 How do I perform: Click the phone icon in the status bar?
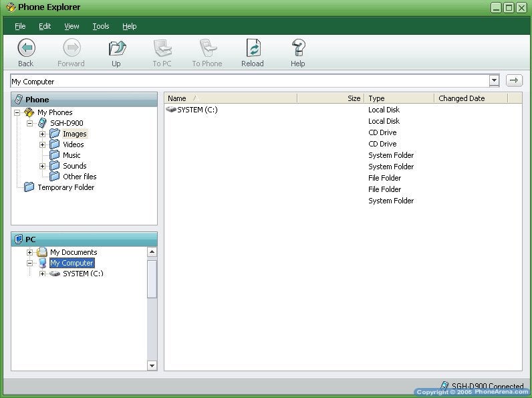(x=444, y=385)
